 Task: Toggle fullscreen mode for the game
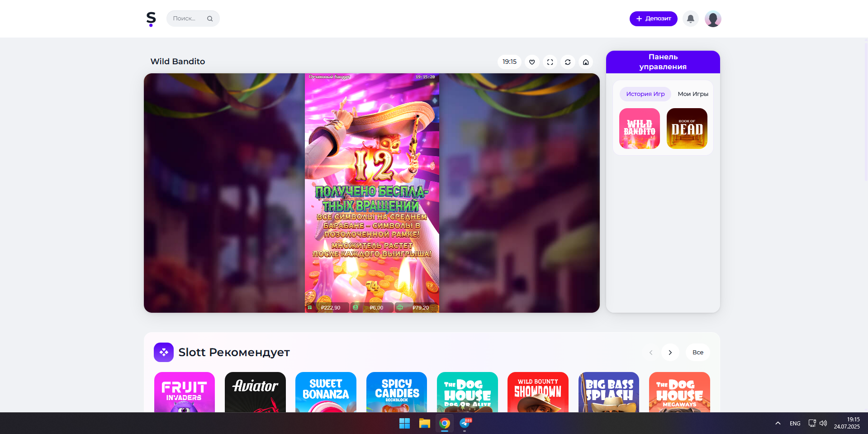550,62
